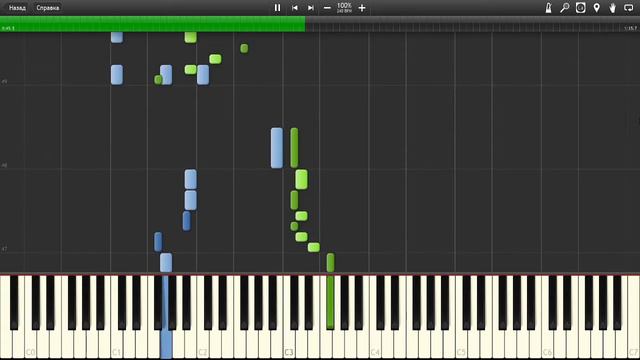Seek to the unplayed part of the progress bar

[473, 24]
